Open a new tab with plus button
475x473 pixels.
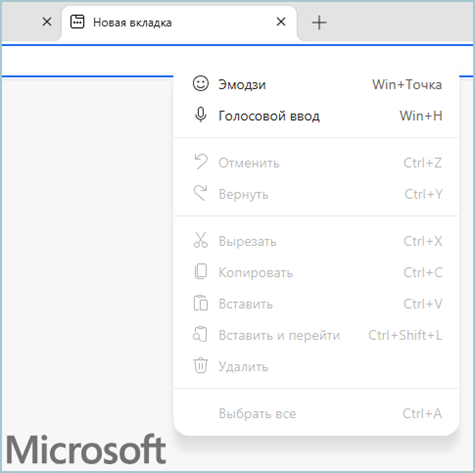pos(319,23)
